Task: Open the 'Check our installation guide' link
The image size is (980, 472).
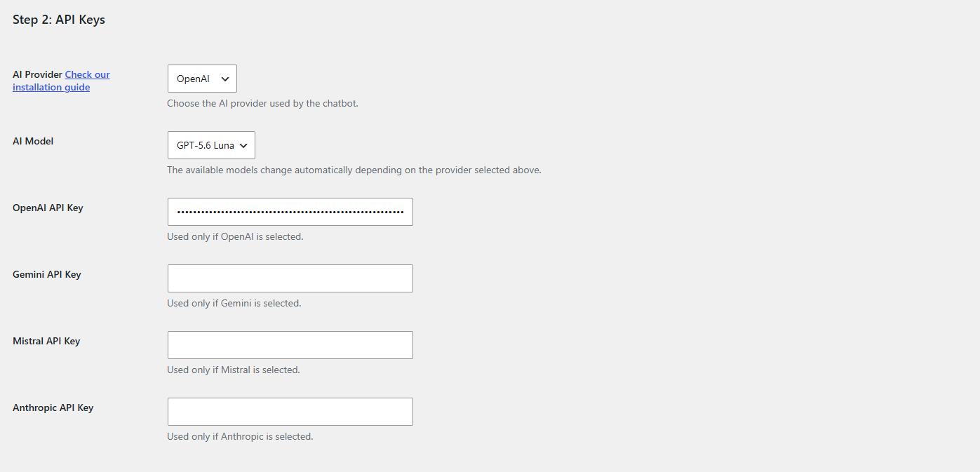Action: click(61, 81)
